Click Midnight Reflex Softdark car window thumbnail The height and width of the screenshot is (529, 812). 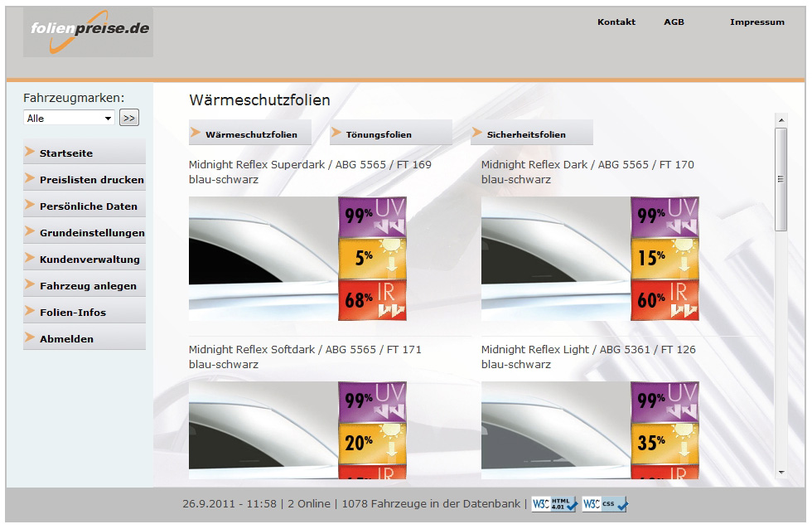[x=263, y=430]
